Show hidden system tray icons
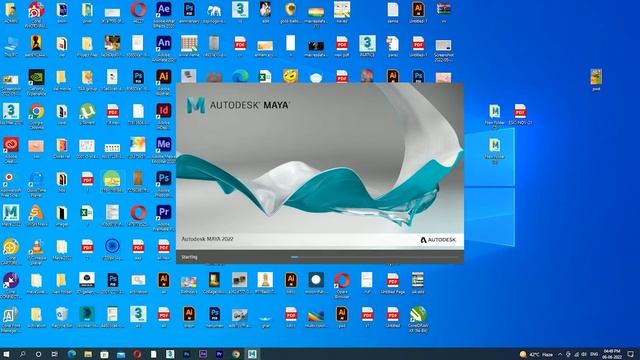The image size is (640, 360). tap(560, 354)
